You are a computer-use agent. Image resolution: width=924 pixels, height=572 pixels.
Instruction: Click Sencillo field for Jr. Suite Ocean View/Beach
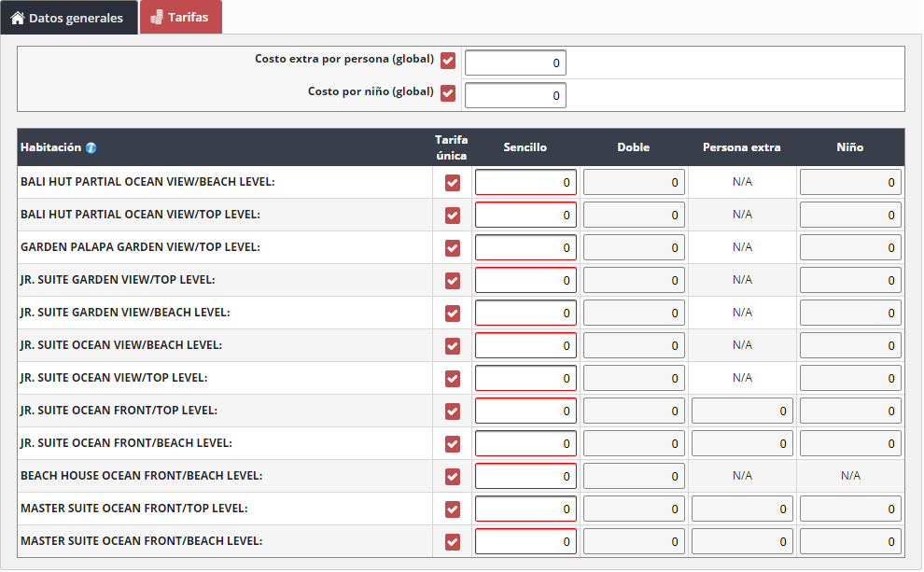coord(525,346)
